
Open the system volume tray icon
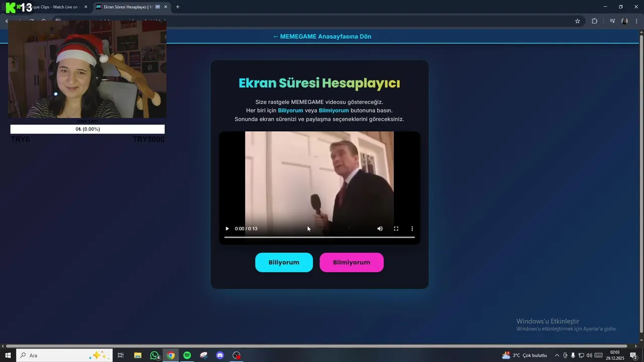(589, 355)
